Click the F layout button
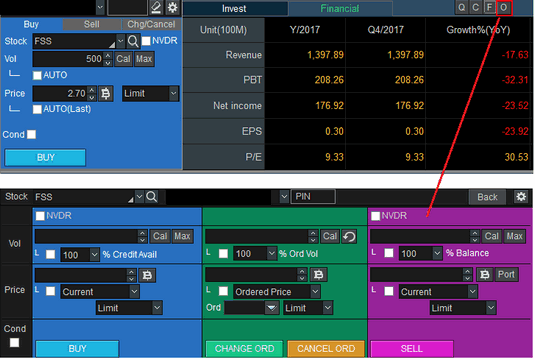 (489, 8)
